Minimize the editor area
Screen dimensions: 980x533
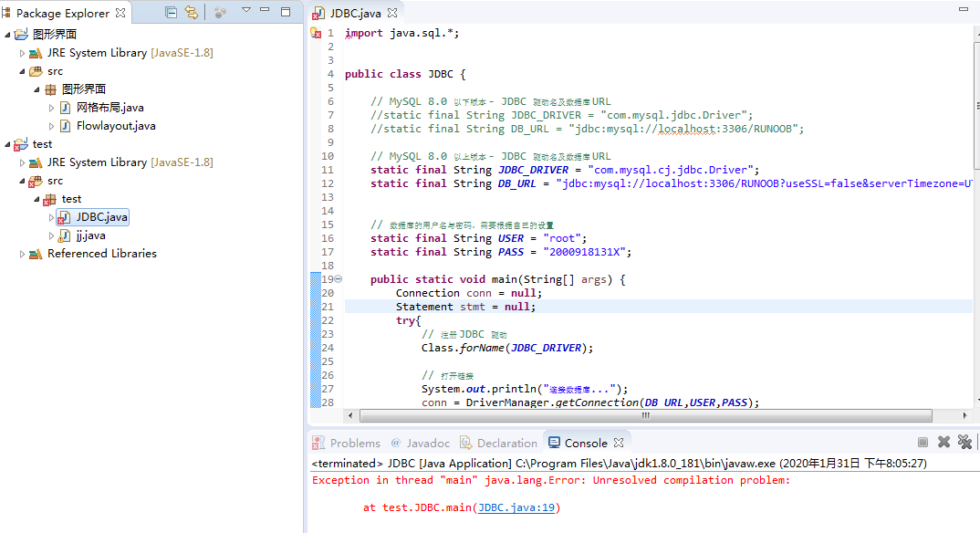click(x=964, y=9)
